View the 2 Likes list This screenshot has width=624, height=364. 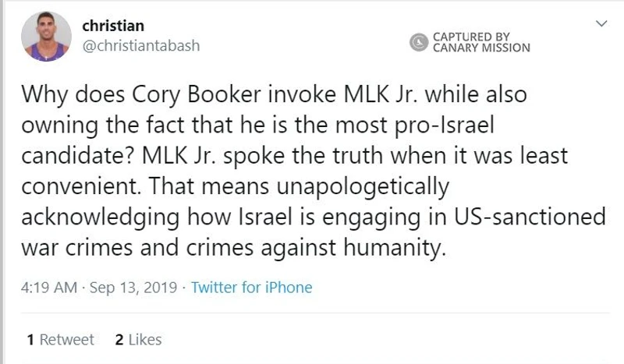click(x=139, y=340)
